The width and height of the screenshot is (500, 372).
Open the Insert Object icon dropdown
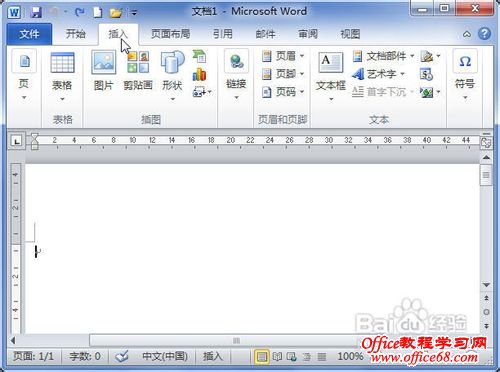pyautogui.click(x=430, y=92)
